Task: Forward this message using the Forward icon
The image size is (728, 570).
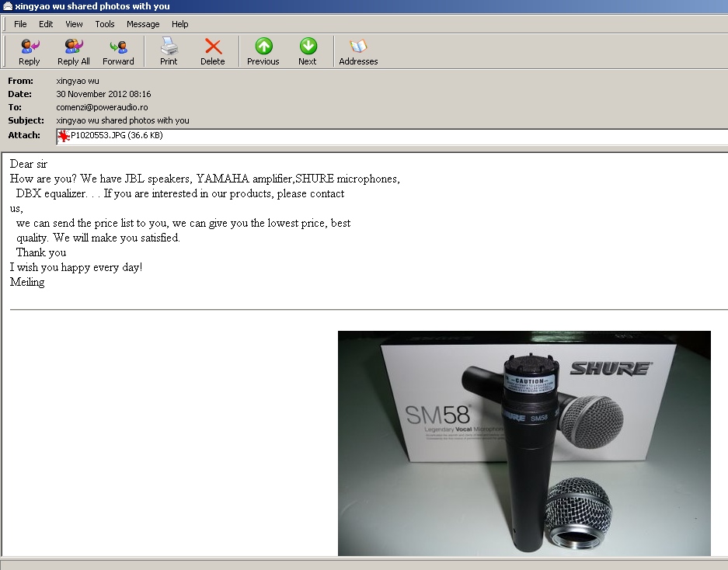Action: coord(118,51)
